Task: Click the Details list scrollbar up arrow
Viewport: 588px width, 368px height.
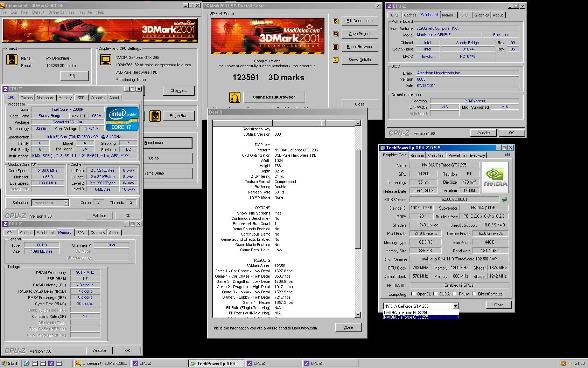Action: click(358, 123)
